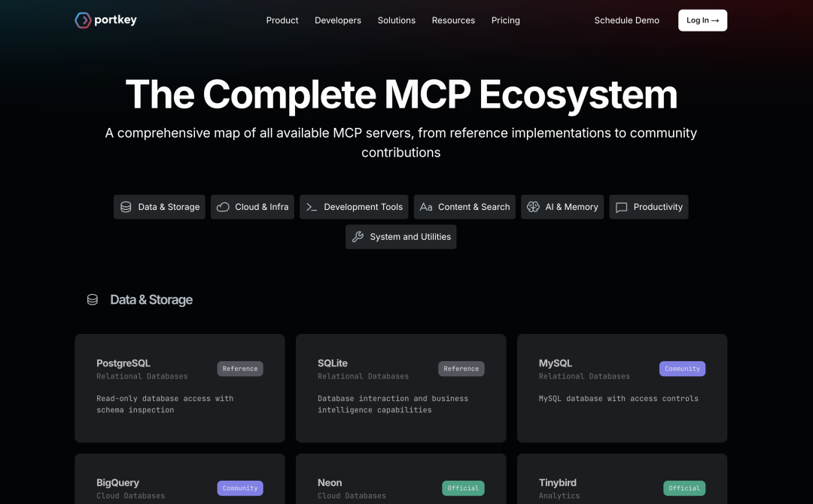Screen dimensions: 813x504
Task: Go to the Pricing page
Action: coord(506,20)
